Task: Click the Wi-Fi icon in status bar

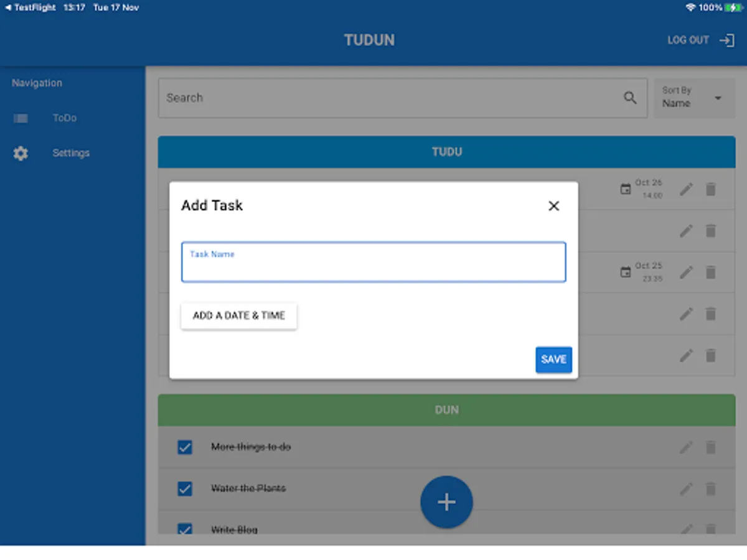Action: tap(690, 7)
